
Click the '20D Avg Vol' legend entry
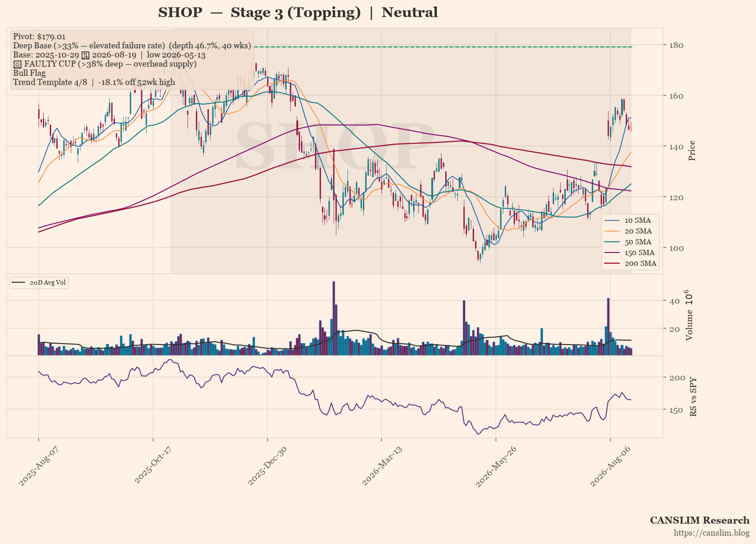[x=39, y=283]
